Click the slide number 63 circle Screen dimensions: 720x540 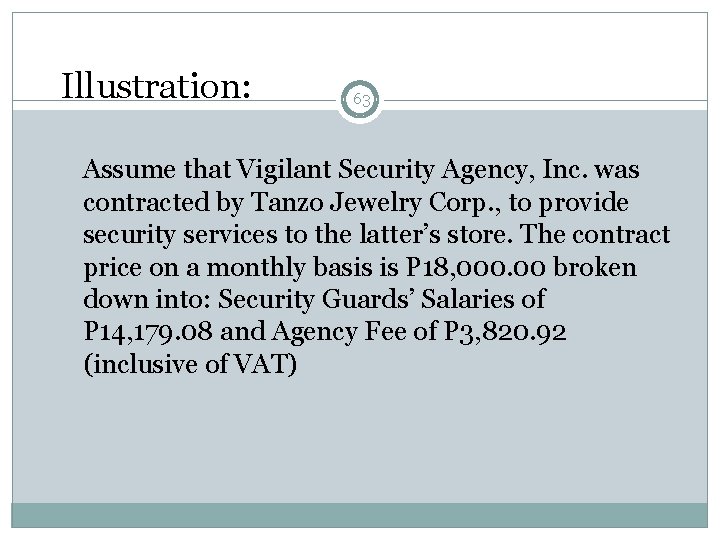coord(362,98)
